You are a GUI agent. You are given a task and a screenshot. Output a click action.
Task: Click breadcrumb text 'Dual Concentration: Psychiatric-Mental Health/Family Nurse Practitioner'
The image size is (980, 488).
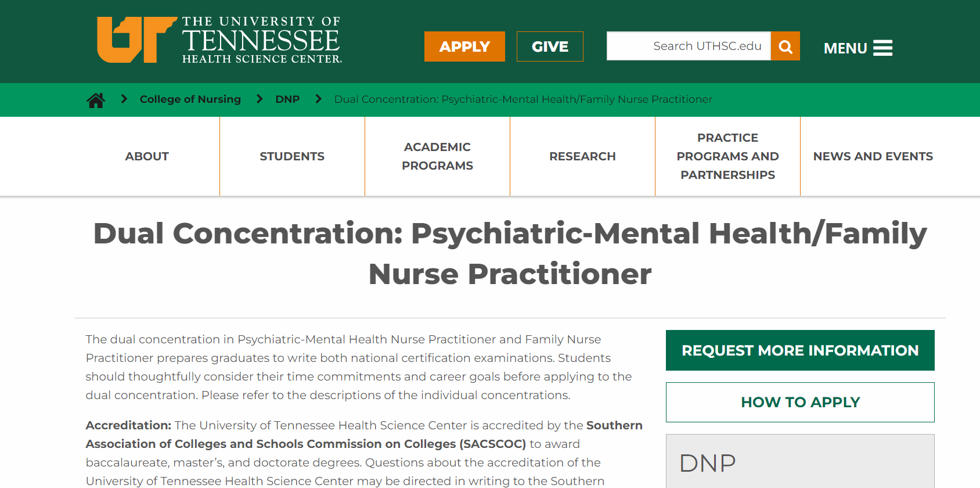[x=523, y=99]
